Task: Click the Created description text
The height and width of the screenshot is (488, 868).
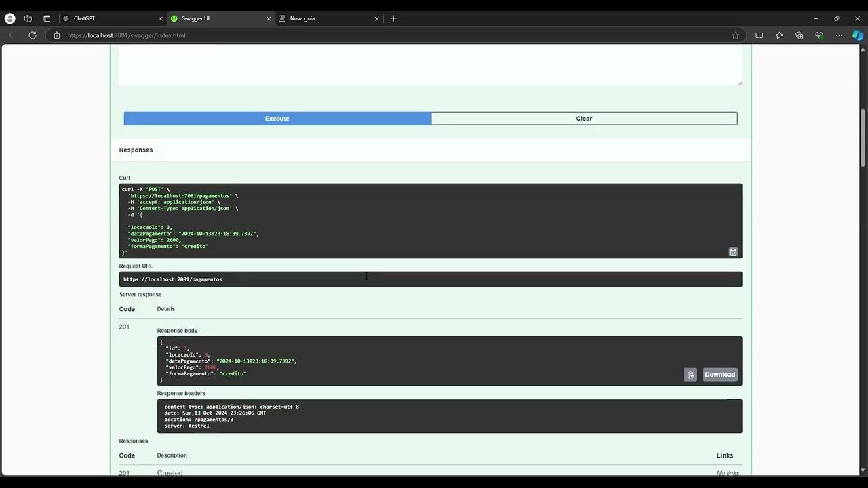Action: point(170,473)
